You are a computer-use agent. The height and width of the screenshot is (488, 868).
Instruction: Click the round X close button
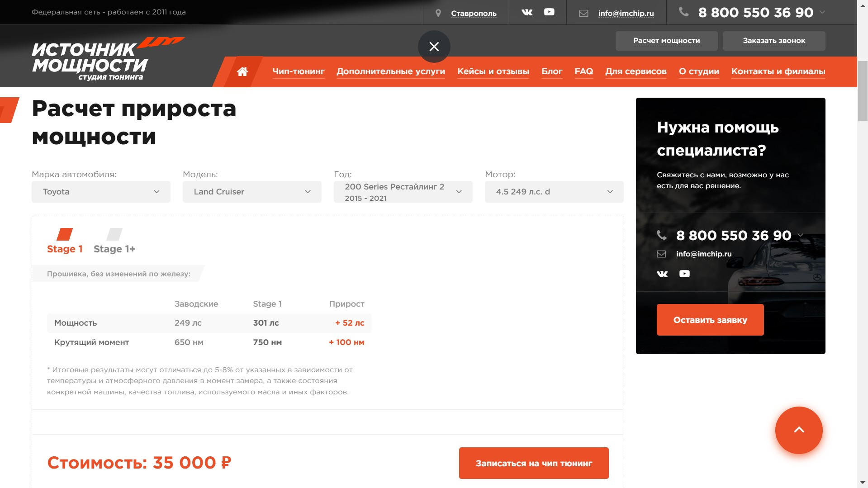(434, 47)
